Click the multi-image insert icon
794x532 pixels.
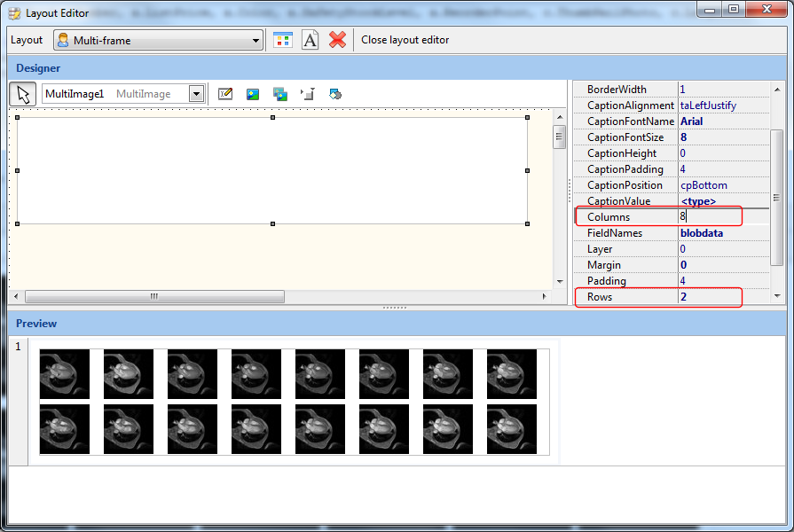[280, 94]
